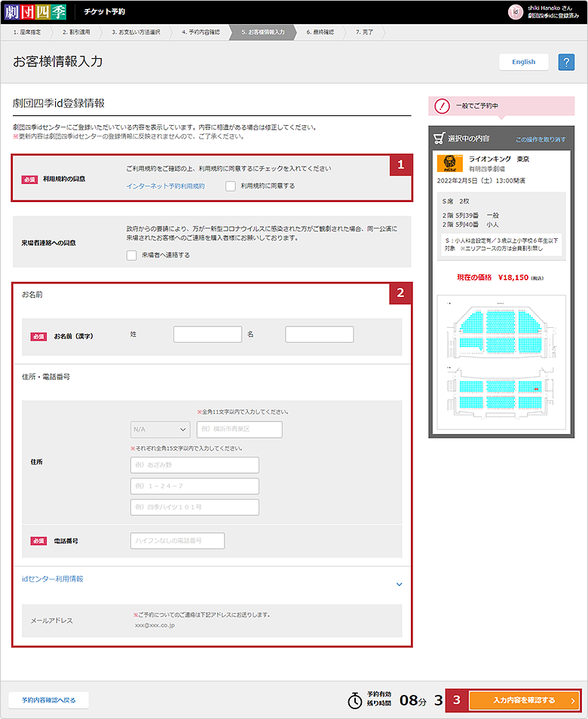Click 予約内容確認へ戻る button
Image resolution: width=588 pixels, height=719 pixels.
pyautogui.click(x=48, y=700)
